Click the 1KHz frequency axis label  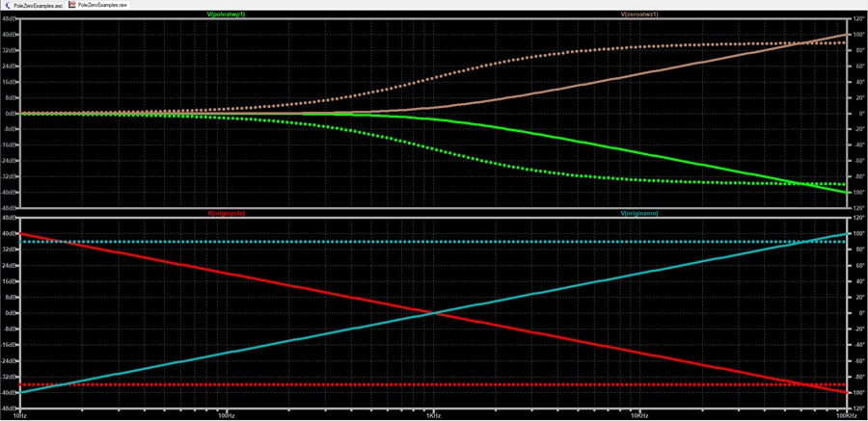click(x=433, y=414)
